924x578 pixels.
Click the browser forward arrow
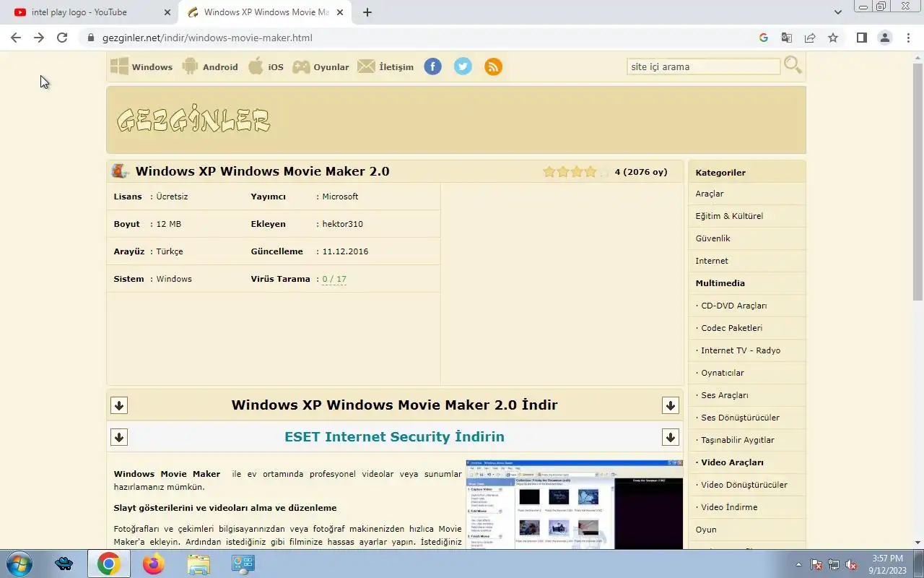click(x=39, y=38)
